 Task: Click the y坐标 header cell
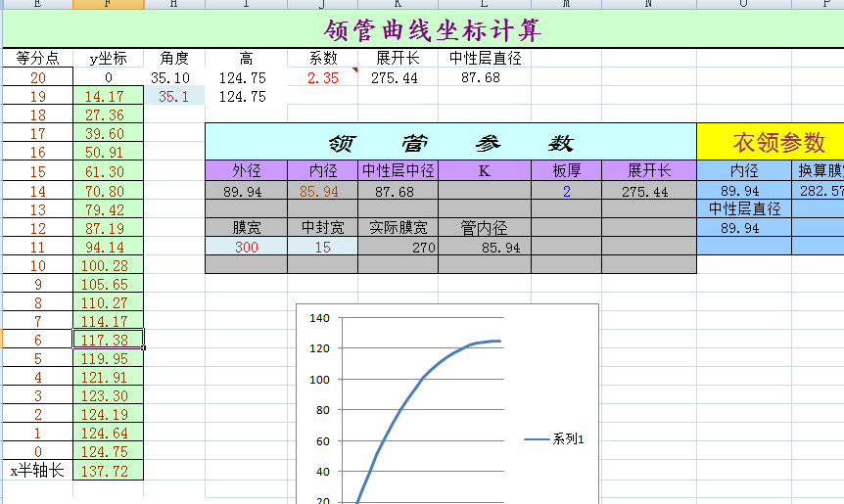click(108, 58)
